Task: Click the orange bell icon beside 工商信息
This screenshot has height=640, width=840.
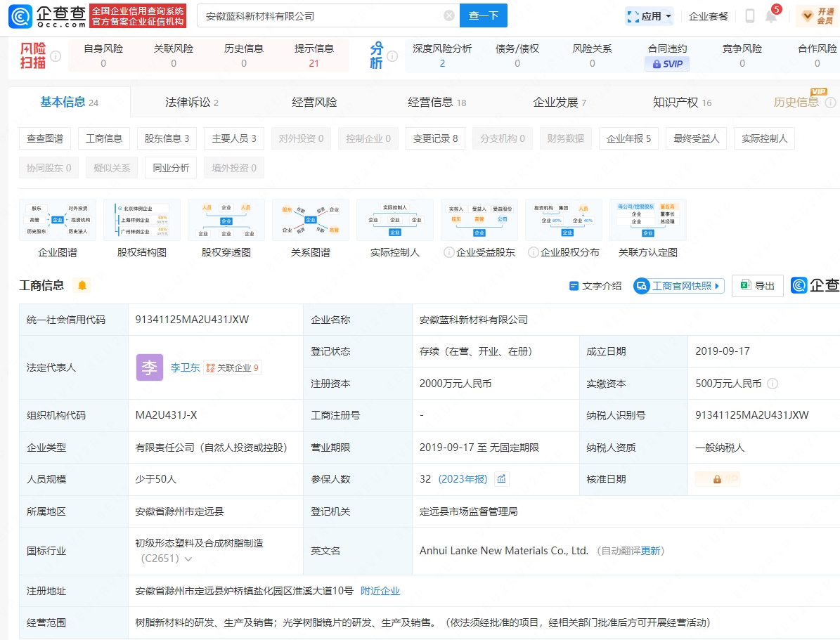Action: pyautogui.click(x=82, y=285)
